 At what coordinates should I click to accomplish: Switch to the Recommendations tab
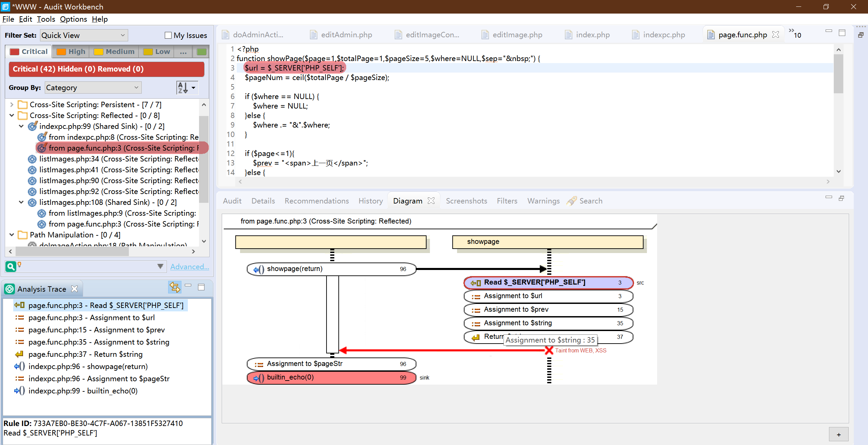(x=316, y=201)
